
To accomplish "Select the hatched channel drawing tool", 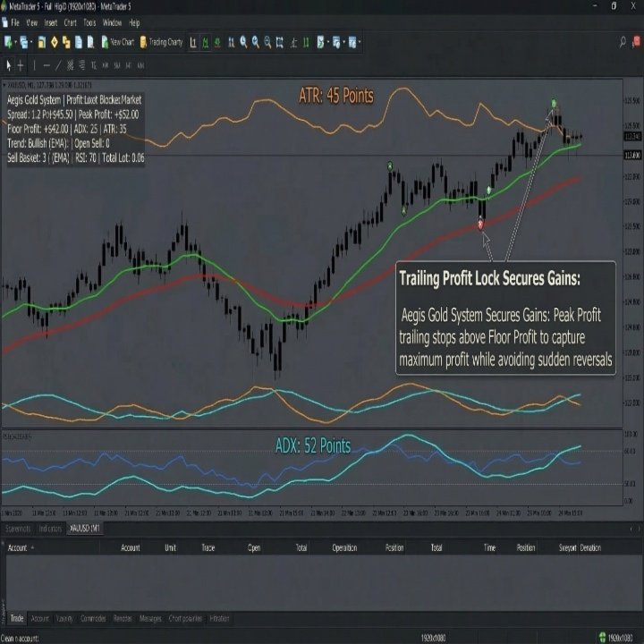I will point(71,65).
